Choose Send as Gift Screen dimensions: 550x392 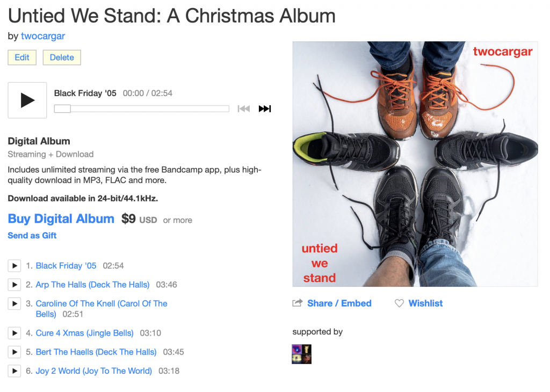pyautogui.click(x=32, y=236)
